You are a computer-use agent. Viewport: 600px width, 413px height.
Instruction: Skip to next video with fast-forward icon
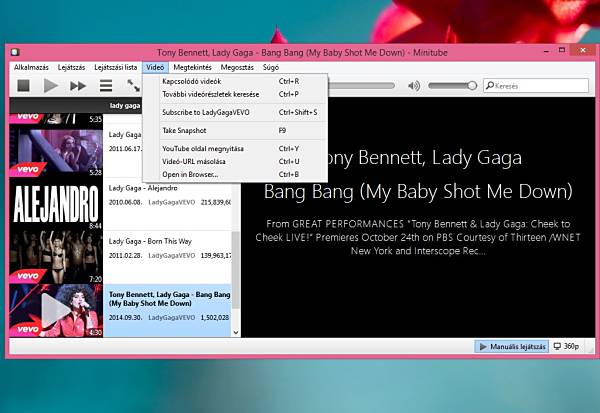click(78, 85)
